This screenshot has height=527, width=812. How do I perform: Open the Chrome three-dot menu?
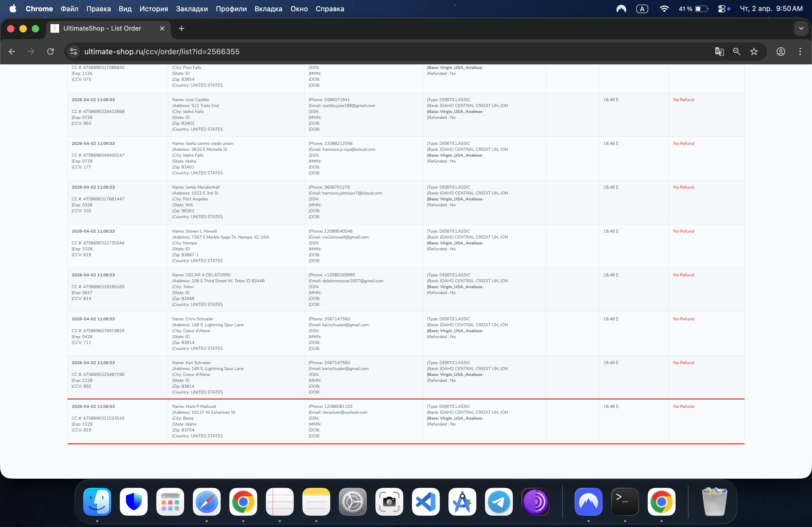tap(800, 52)
